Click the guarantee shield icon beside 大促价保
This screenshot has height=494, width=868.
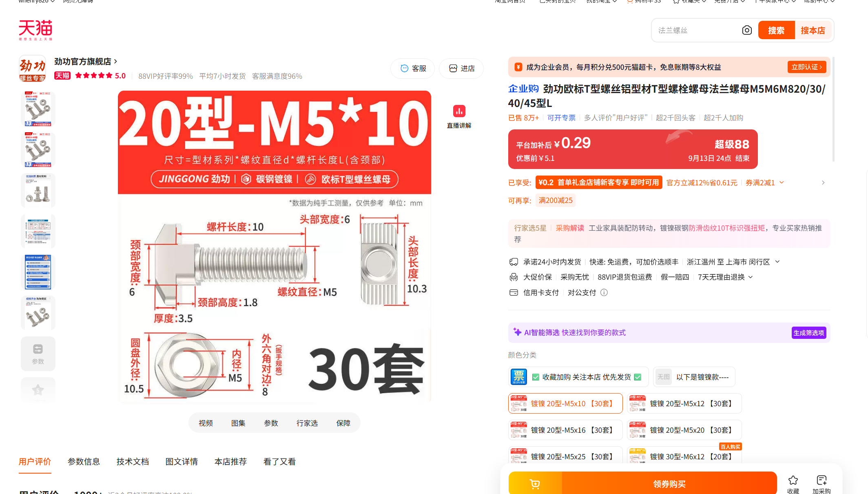point(514,277)
